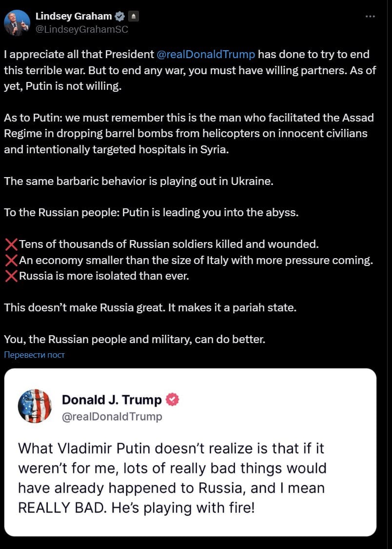Click the Donald J. Trump name in the quoted post
The image size is (392, 549).
(x=112, y=400)
